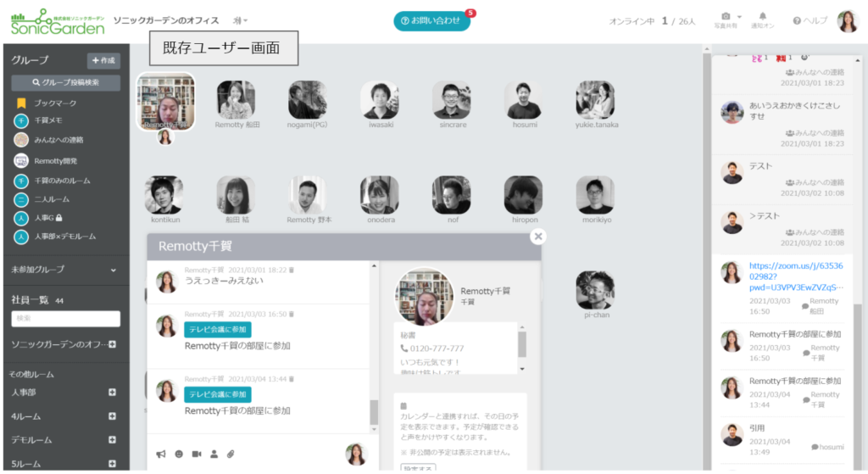Close the Remotty千賀 chat panel
868x474 pixels.
pos(538,237)
